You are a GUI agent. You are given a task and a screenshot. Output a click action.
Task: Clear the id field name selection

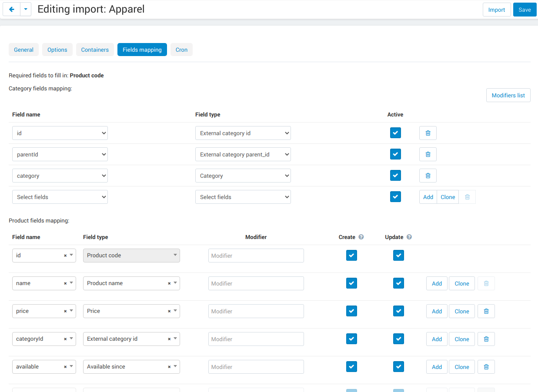pos(65,256)
